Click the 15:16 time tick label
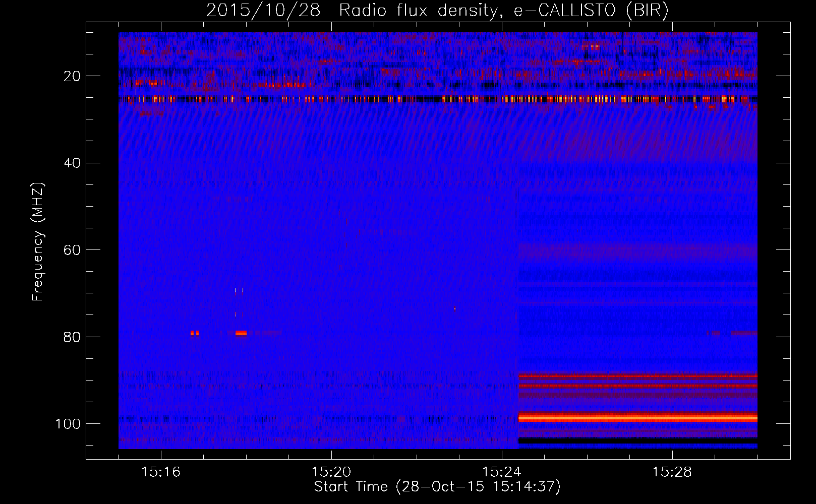The width and height of the screenshot is (816, 504). click(x=161, y=472)
